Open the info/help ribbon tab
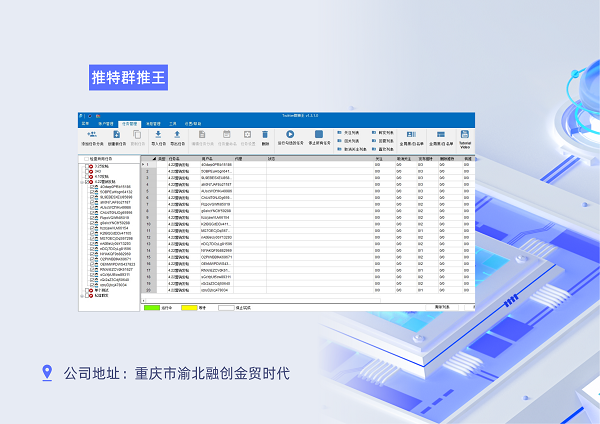Image resolution: width=600 pixels, height=424 pixels. click(193, 124)
